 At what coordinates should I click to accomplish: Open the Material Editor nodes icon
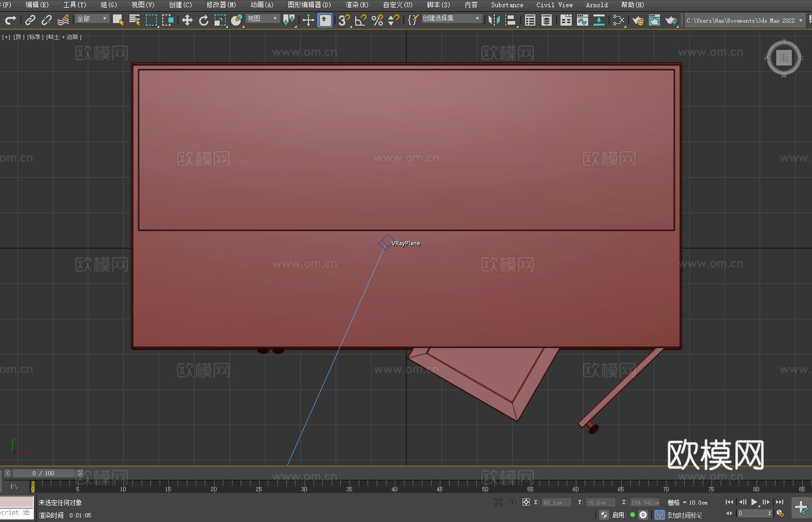pos(618,20)
